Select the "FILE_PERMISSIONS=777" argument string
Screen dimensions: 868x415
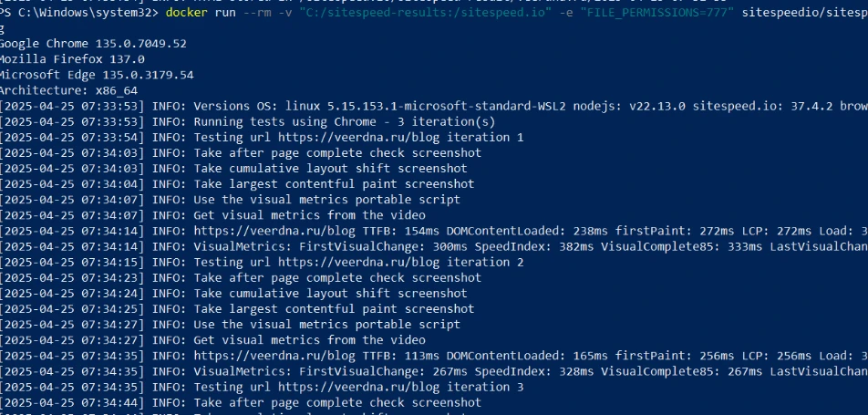(x=656, y=12)
